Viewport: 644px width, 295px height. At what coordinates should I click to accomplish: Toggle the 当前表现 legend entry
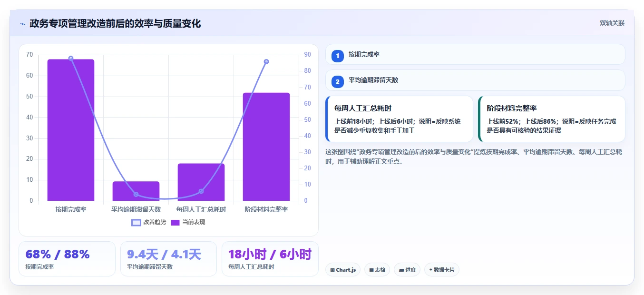point(188,222)
